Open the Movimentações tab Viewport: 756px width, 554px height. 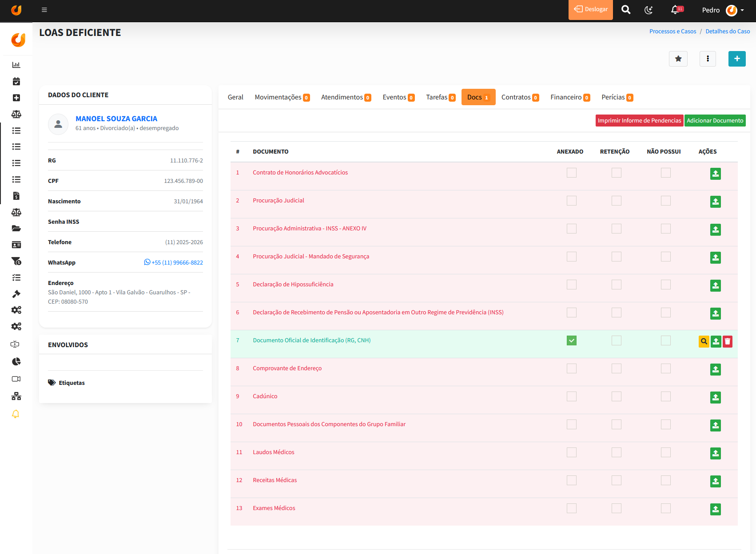(x=282, y=97)
